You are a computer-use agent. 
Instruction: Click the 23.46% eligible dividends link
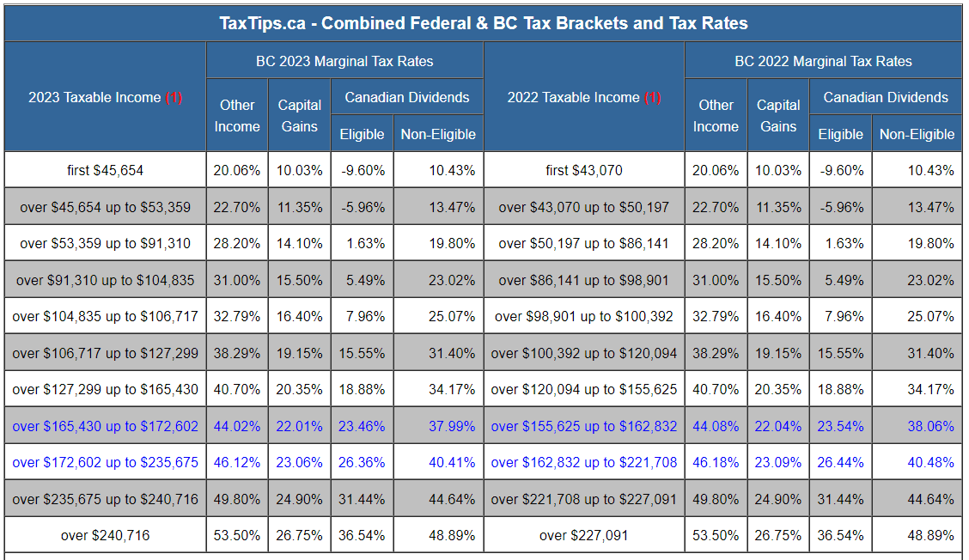[362, 426]
